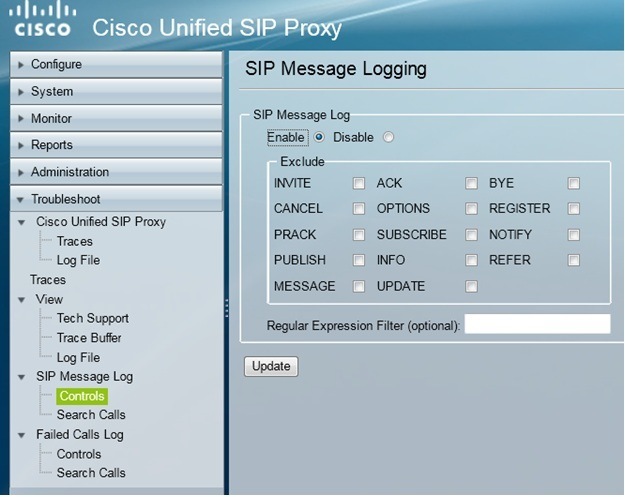This screenshot has height=497, width=625.
Task: Open Tech Support under View
Action: tap(92, 318)
